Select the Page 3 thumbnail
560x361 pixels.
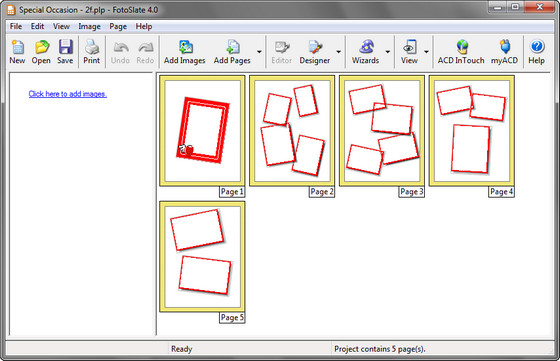point(382,131)
